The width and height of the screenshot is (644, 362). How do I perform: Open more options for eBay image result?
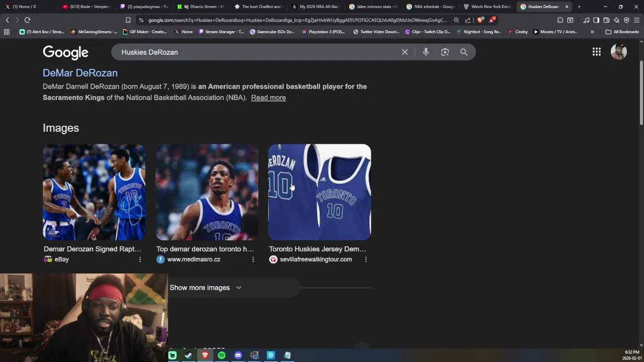(x=140, y=259)
